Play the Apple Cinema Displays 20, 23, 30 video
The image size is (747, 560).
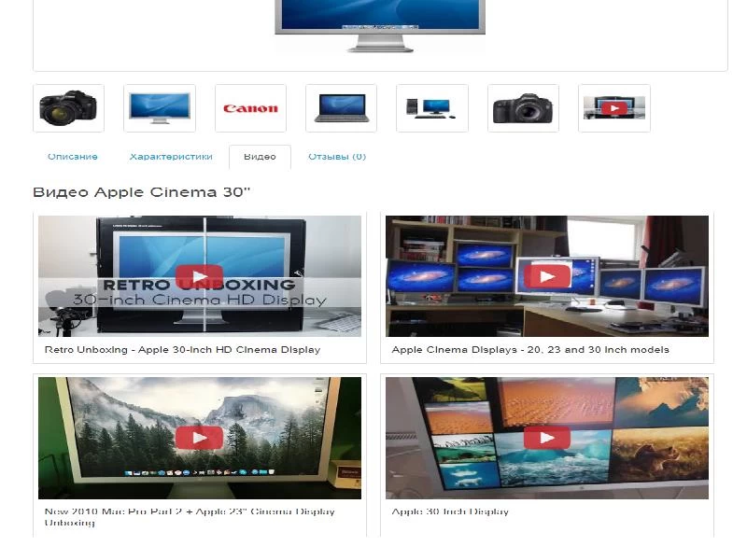547,276
